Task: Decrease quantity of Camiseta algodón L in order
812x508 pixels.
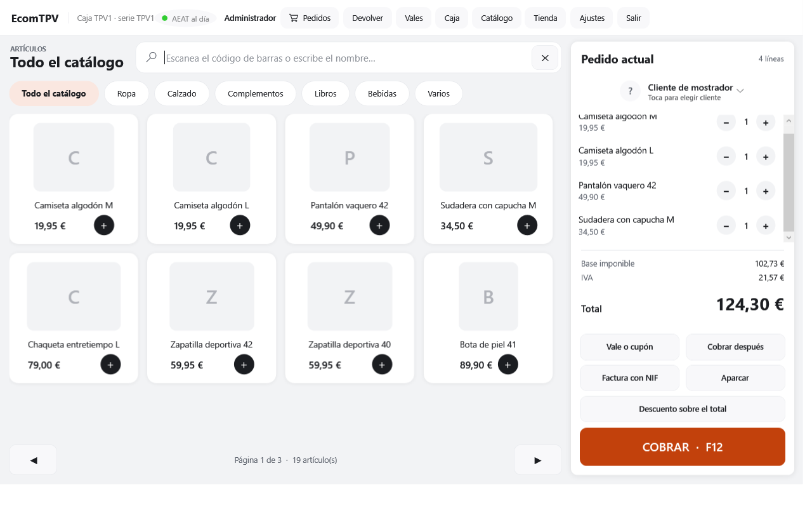Action: pyautogui.click(x=726, y=156)
